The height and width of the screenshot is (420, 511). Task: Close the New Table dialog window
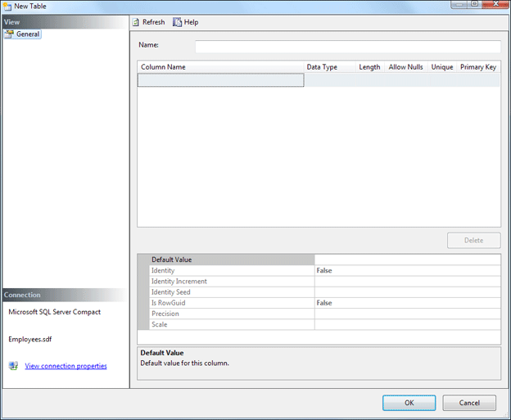[495, 5]
